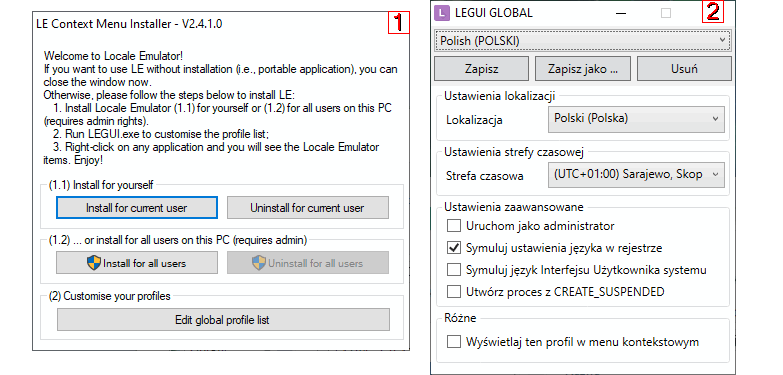Click Uninstall for current user
This screenshot has height=375, width=783.
click(308, 208)
